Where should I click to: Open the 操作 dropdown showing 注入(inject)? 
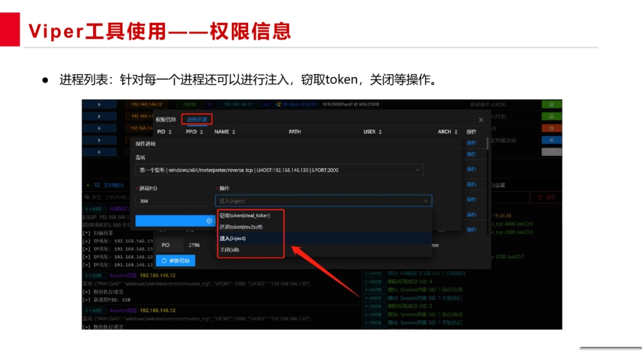click(x=324, y=201)
